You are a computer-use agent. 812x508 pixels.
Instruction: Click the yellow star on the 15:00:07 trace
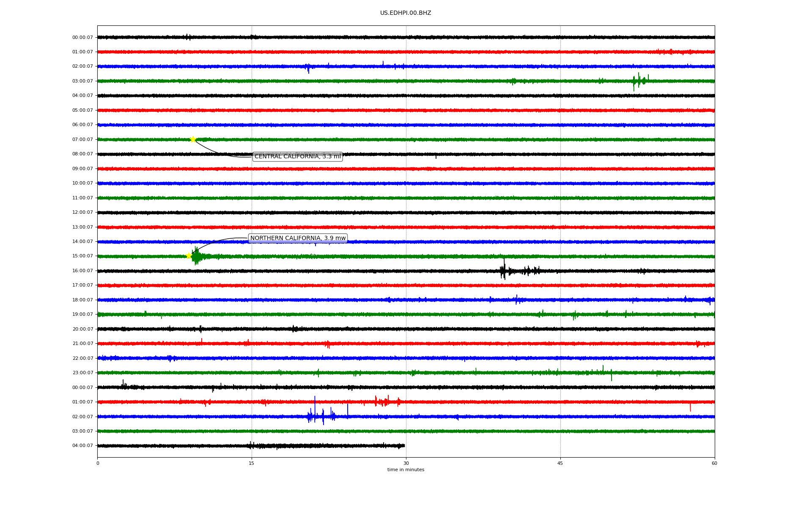tap(189, 256)
